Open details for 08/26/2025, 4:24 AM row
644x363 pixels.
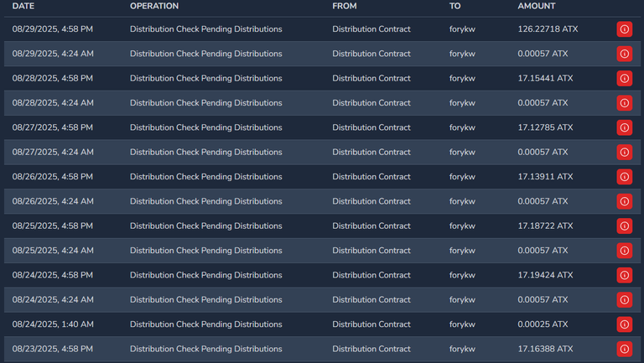(x=624, y=201)
